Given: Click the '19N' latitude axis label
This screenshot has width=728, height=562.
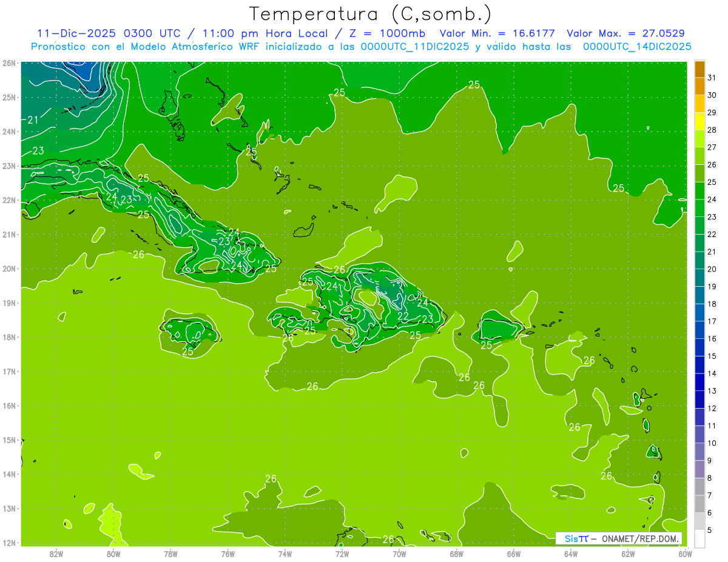Looking at the screenshot, I should (x=9, y=303).
